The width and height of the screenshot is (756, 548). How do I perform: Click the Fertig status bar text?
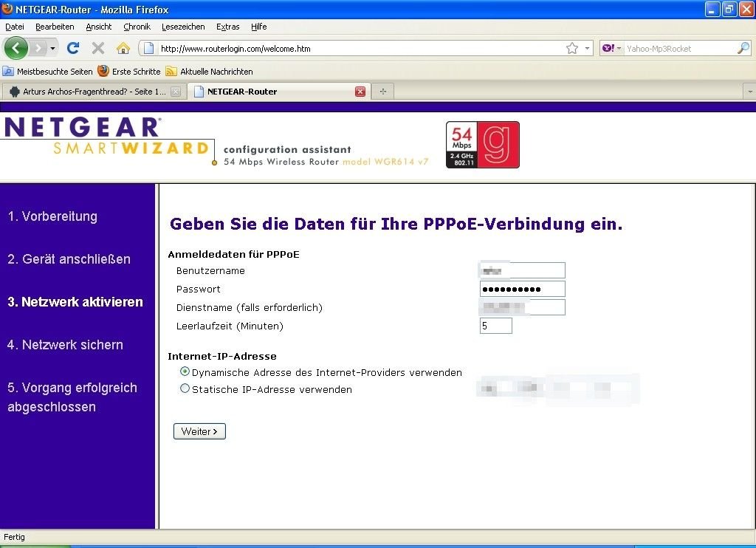click(14, 537)
